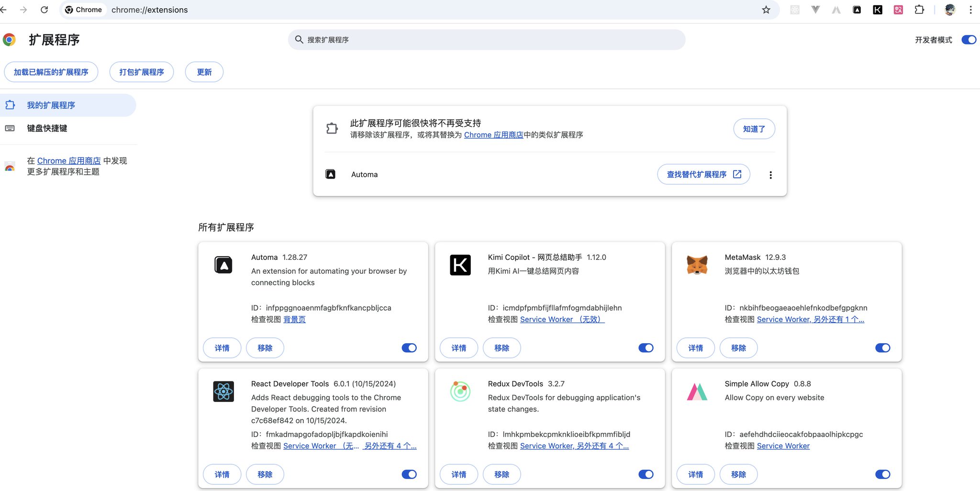Click 移除 to remove Automa
This screenshot has width=980, height=491.
pos(265,348)
